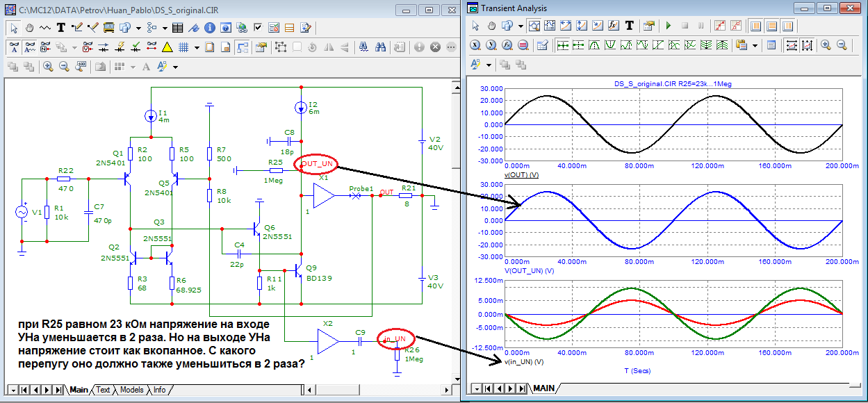This screenshot has height=403, width=868.
Task: Open the Info page tab
Action: coord(159,390)
